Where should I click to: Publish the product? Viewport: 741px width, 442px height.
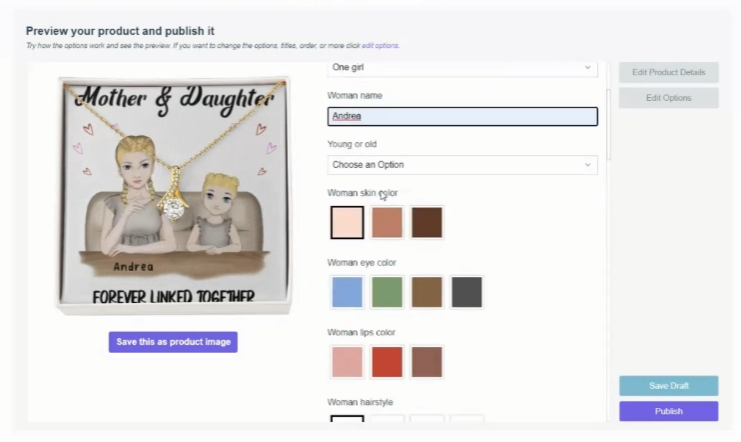point(669,411)
